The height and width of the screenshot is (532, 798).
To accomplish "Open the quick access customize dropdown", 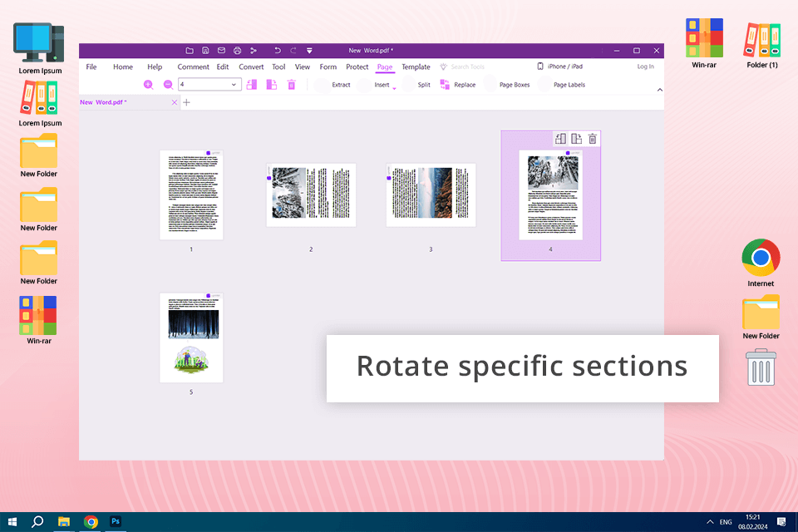I will (309, 51).
